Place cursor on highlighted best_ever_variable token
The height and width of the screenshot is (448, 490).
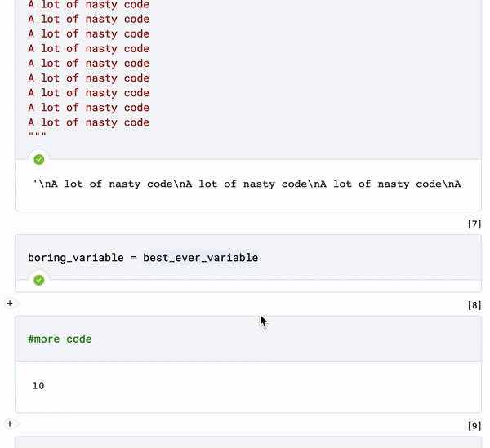(200, 258)
